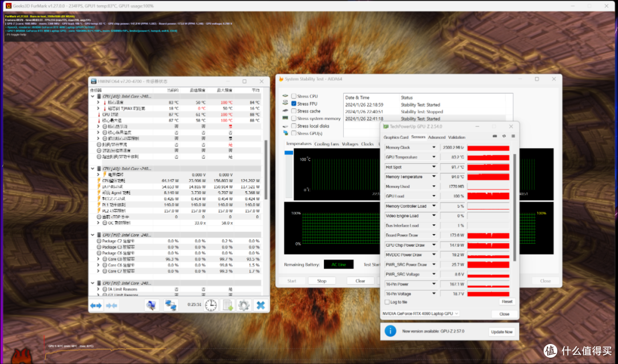
Task: Click Update Now button
Action: [502, 331]
